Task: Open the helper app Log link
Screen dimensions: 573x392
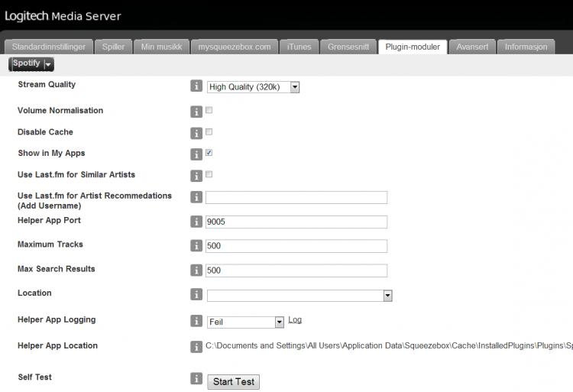Action: pyautogui.click(x=295, y=320)
